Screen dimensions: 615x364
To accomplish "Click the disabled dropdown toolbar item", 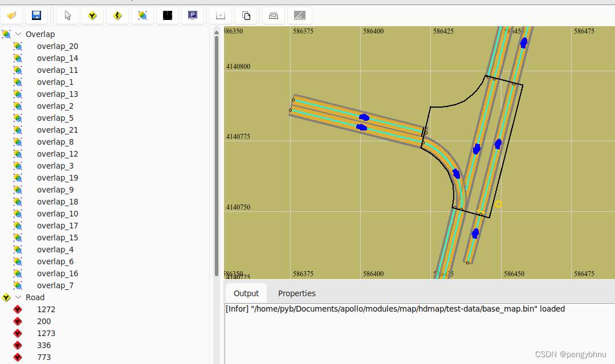I will click(220, 15).
